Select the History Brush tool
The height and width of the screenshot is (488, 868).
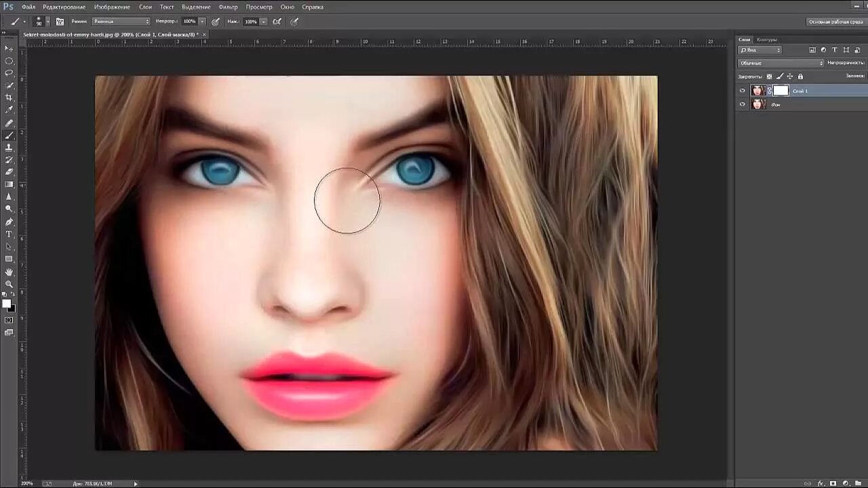pyautogui.click(x=9, y=160)
